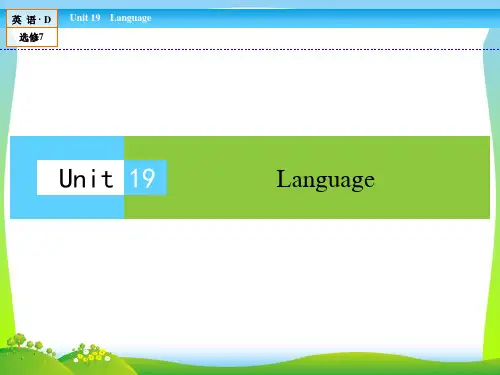Image resolution: width=500 pixels, height=375 pixels.
Task: Click the '19' number in blue box
Action: click(143, 178)
